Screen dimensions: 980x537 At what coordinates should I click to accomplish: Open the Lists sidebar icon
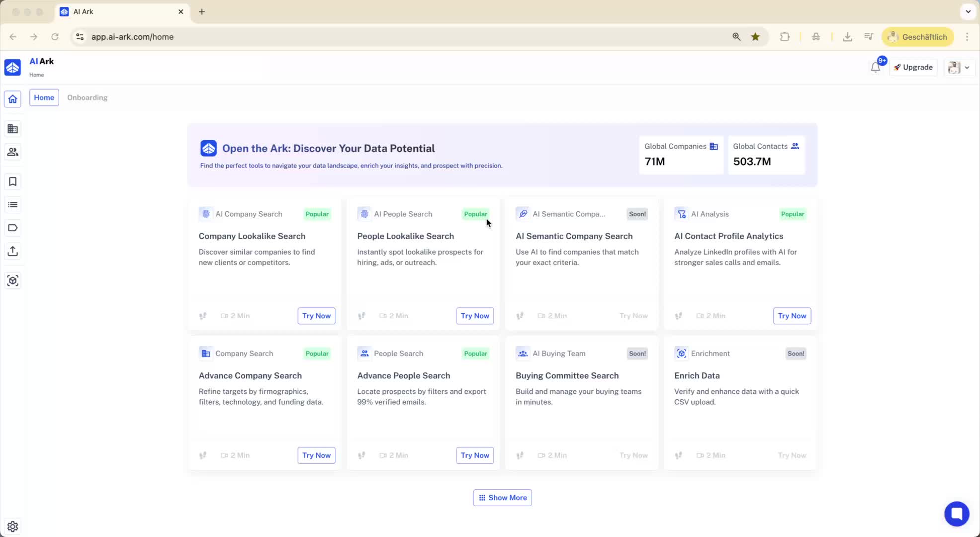tap(13, 205)
